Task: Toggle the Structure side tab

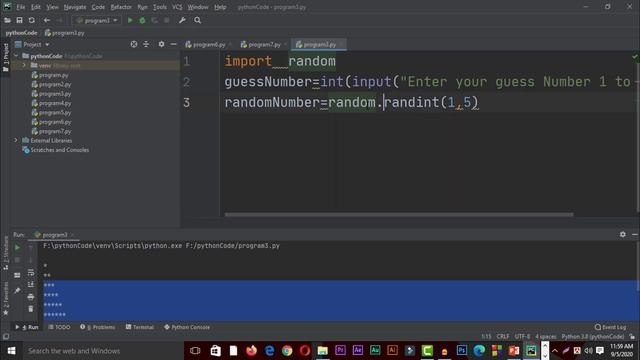Action: [5, 253]
